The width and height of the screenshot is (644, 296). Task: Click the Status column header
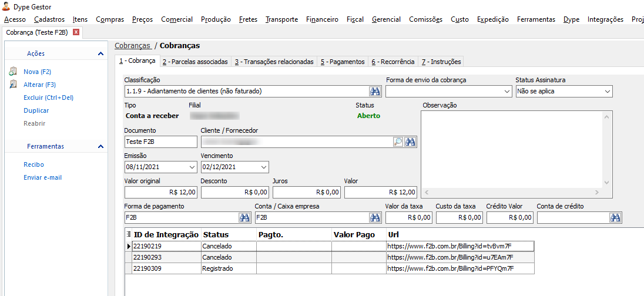click(x=229, y=234)
